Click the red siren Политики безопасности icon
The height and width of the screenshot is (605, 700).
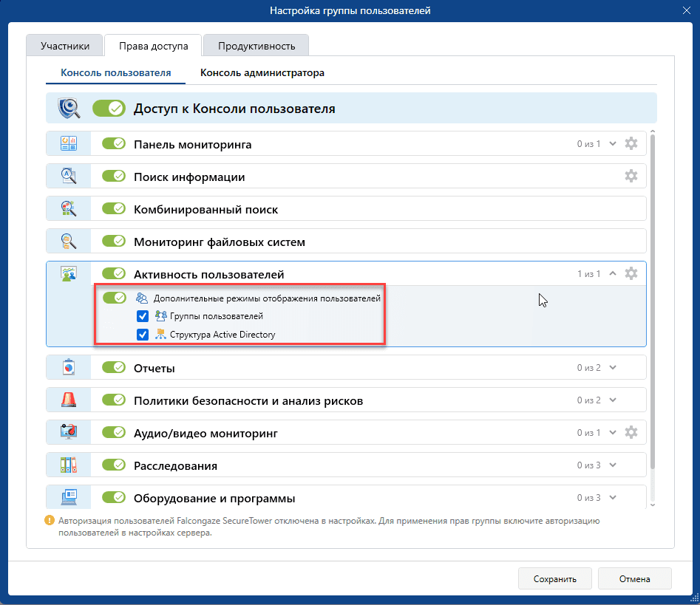(x=69, y=400)
